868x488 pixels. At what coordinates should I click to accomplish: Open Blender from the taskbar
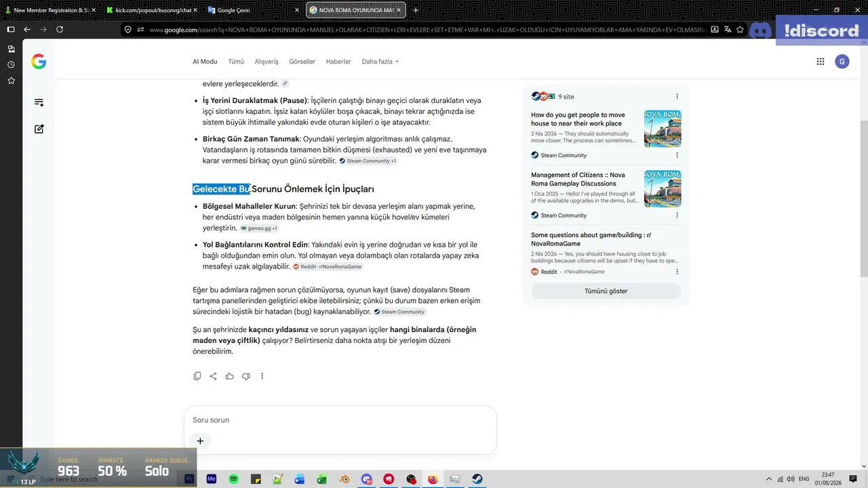(x=344, y=479)
